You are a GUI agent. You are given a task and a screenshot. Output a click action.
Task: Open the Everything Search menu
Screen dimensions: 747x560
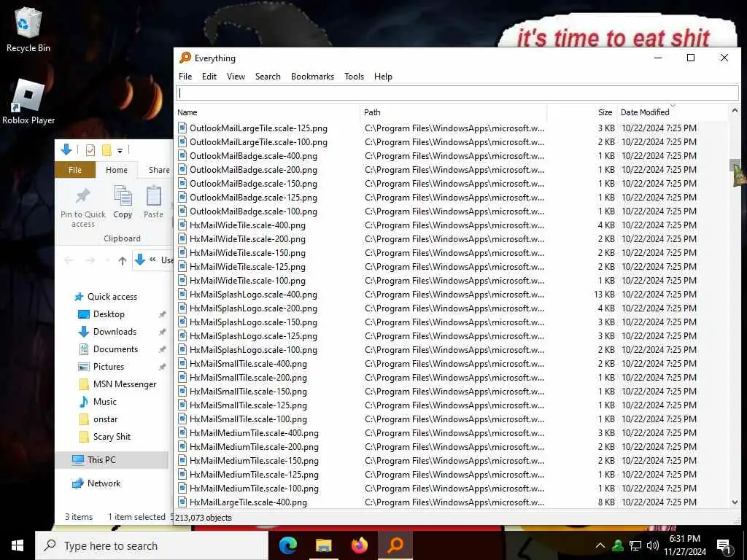268,76
